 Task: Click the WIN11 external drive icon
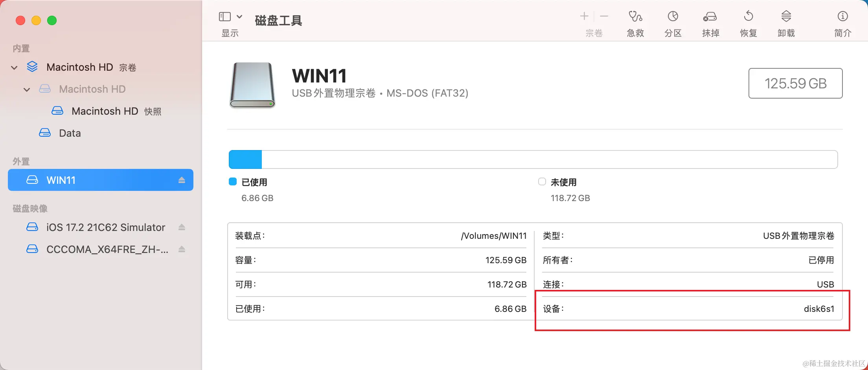point(252,85)
